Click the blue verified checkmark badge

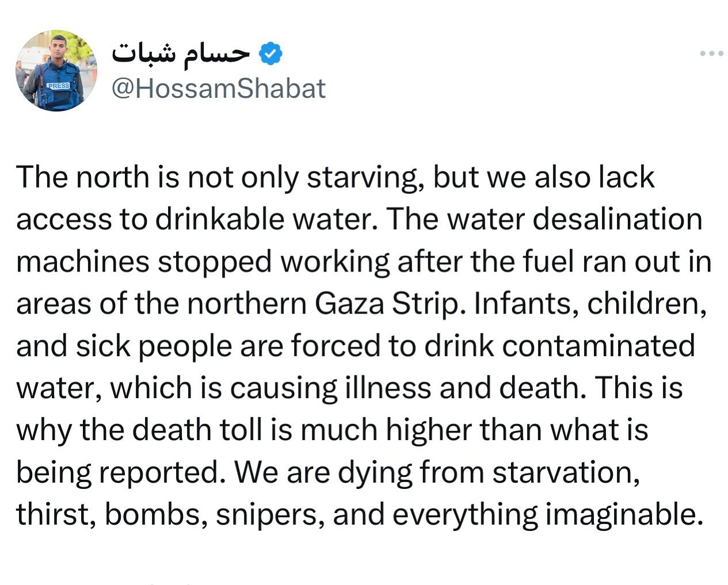click(x=270, y=53)
